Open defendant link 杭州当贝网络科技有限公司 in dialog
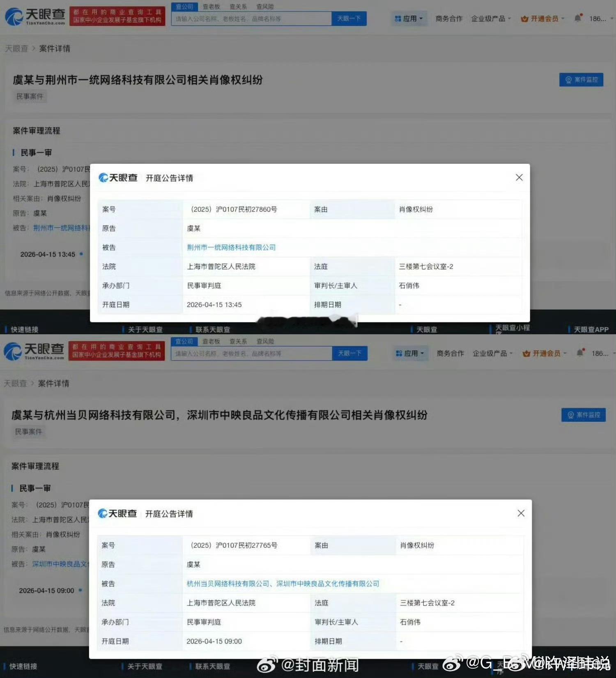The image size is (616, 678). click(228, 584)
